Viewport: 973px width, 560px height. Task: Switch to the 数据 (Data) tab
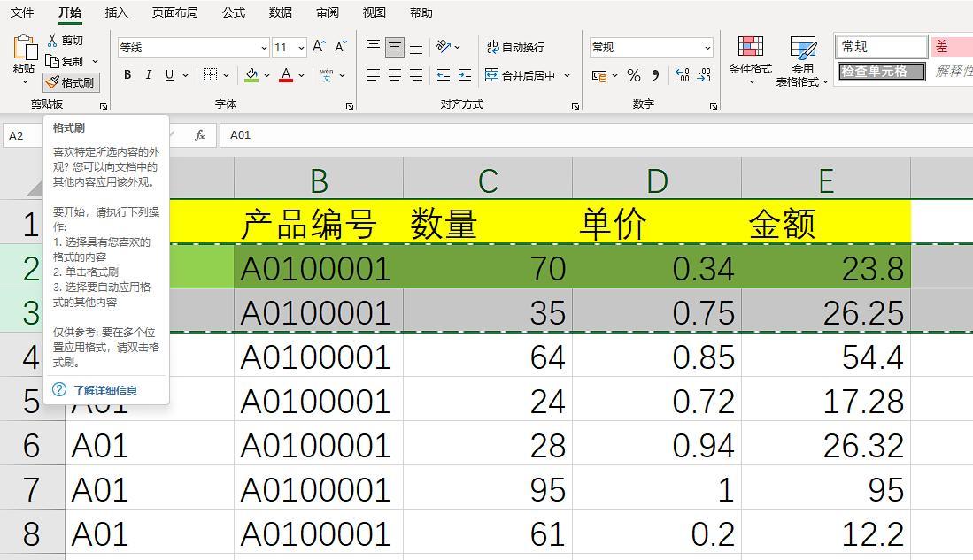(x=281, y=12)
